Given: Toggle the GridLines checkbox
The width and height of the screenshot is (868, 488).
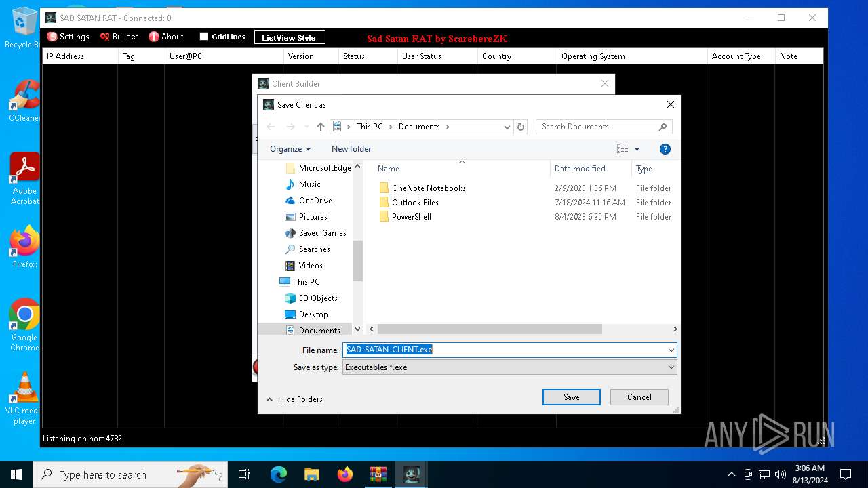Looking at the screenshot, I should point(203,37).
